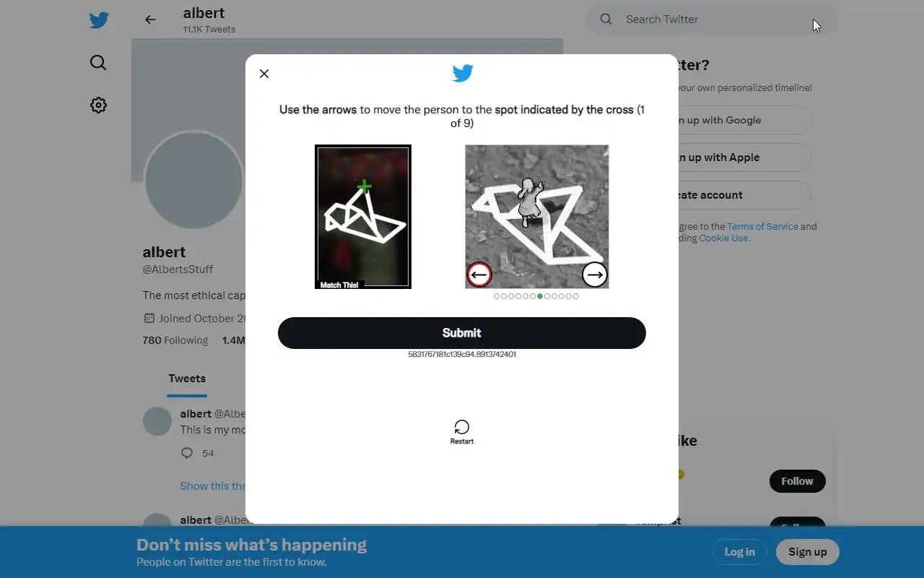Click the Log in button in banner
The image size is (924, 578).
pyautogui.click(x=740, y=552)
